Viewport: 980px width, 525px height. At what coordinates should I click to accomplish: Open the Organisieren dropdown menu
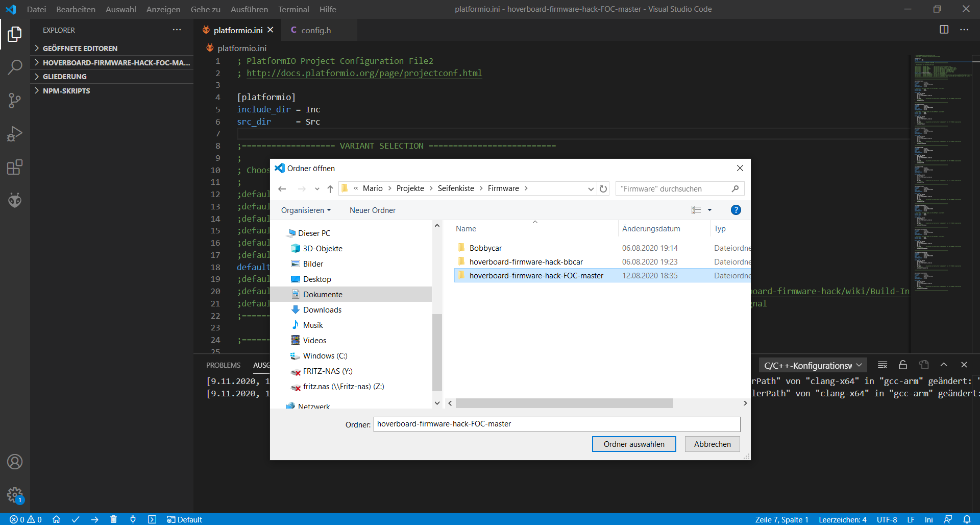pyautogui.click(x=306, y=210)
